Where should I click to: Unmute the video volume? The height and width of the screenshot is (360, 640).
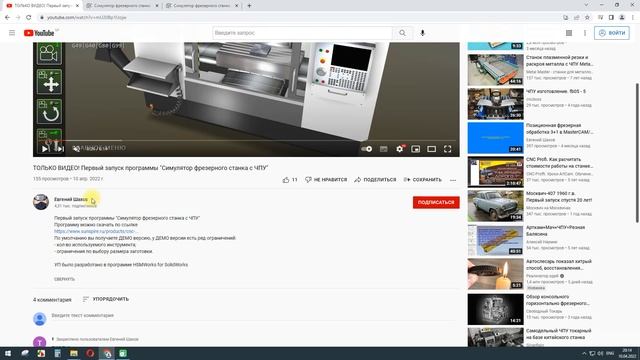(x=76, y=149)
